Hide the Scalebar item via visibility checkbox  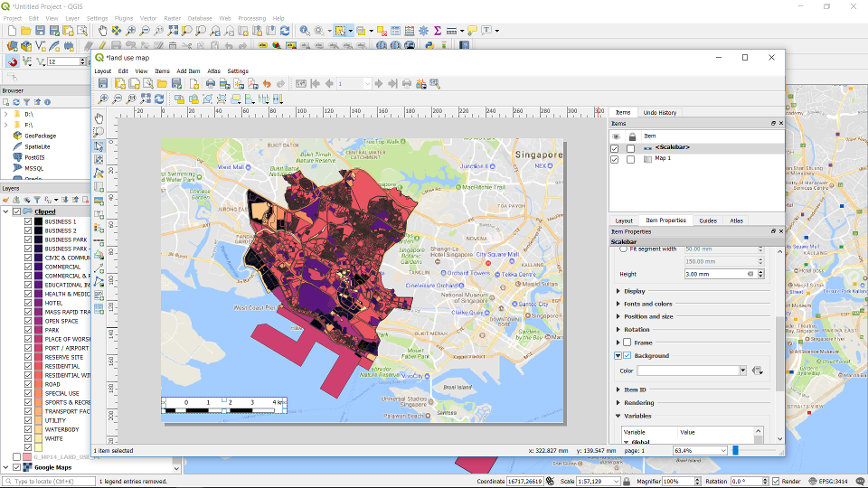coord(615,147)
